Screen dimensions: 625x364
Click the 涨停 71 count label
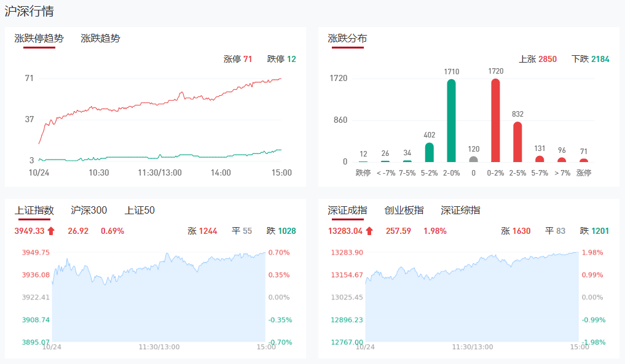[238, 60]
